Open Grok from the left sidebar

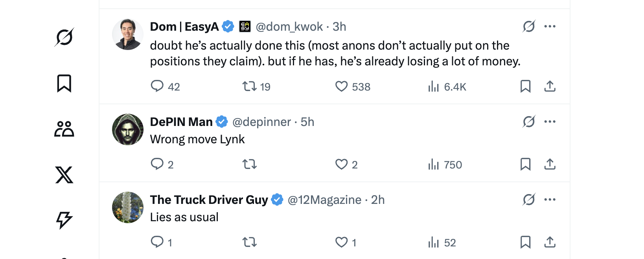coord(64,37)
